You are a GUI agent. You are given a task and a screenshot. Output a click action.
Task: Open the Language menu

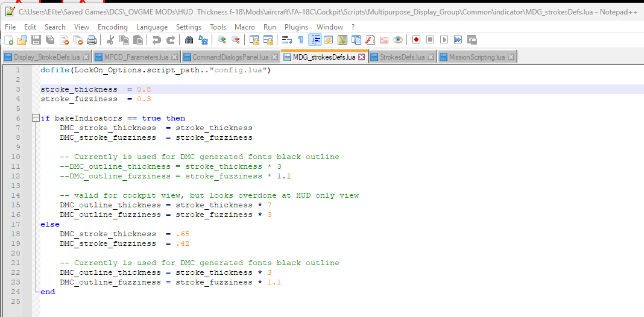152,27
